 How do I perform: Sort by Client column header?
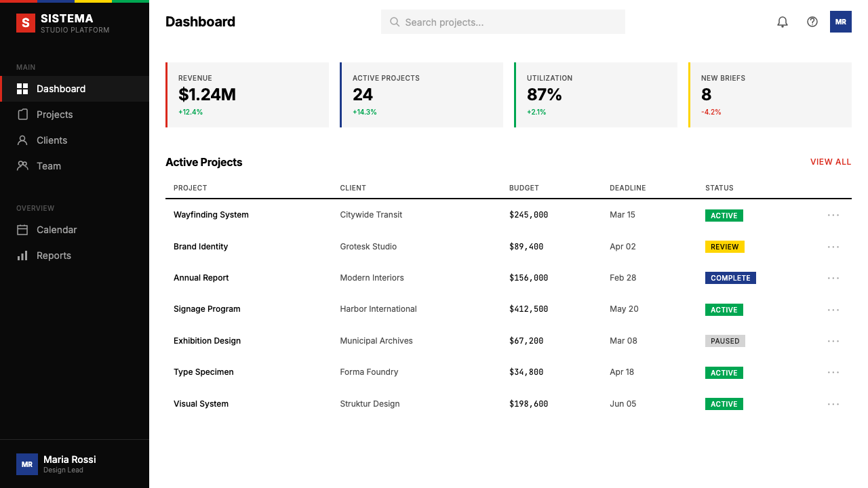tap(353, 188)
